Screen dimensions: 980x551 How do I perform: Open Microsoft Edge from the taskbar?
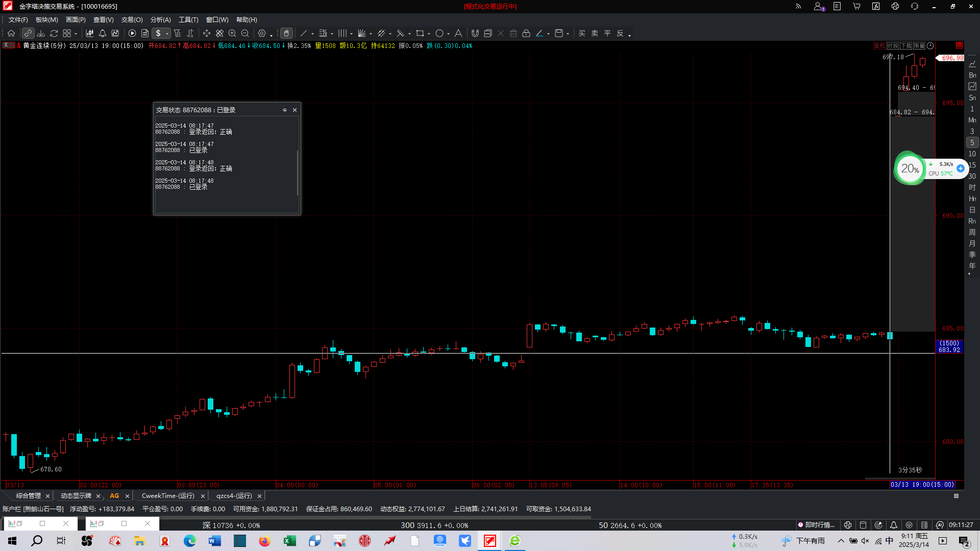[189, 541]
